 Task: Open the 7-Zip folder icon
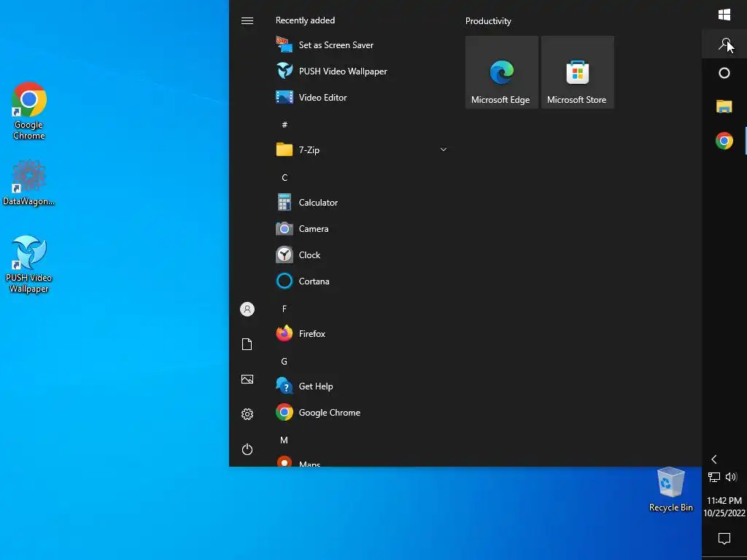285,149
